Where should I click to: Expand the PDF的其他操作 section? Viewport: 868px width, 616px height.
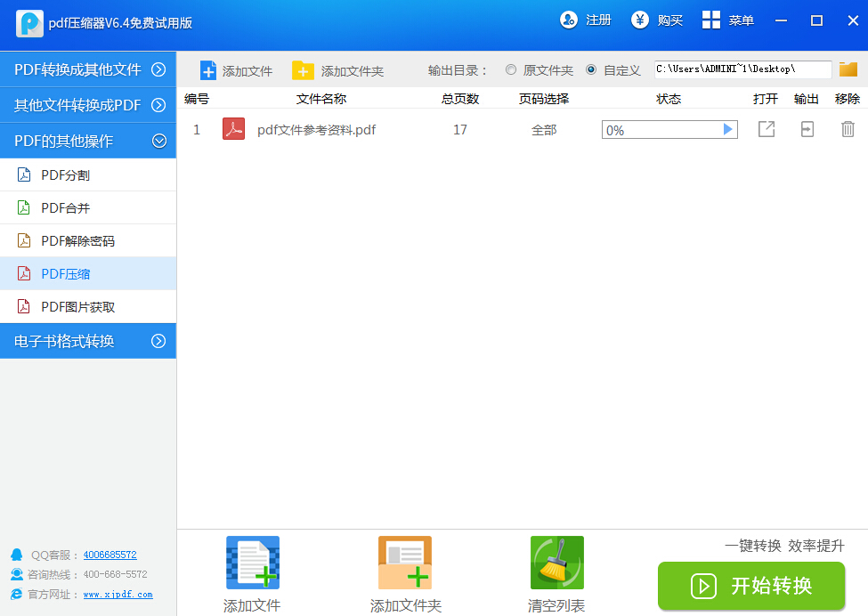pos(89,140)
